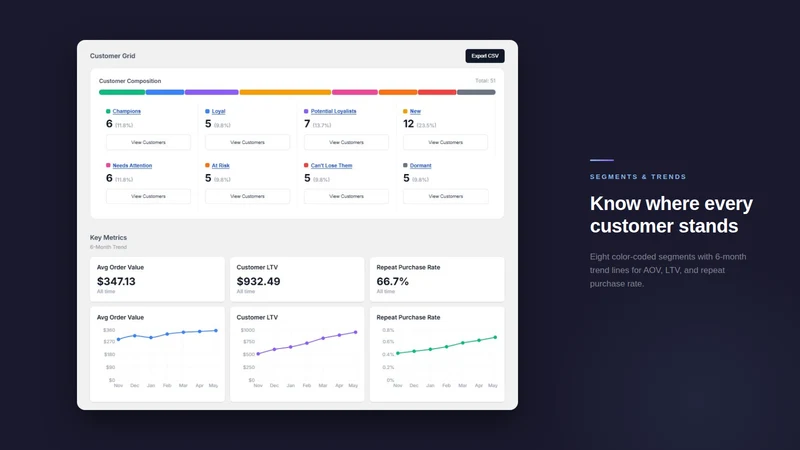Click Nov data point on Customer LTV chart
Screen dimensions: 800x450
point(258,354)
